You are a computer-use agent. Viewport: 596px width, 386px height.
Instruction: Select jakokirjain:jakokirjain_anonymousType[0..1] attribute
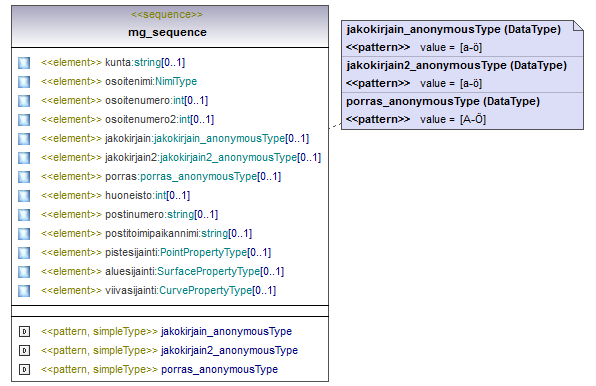(x=207, y=138)
